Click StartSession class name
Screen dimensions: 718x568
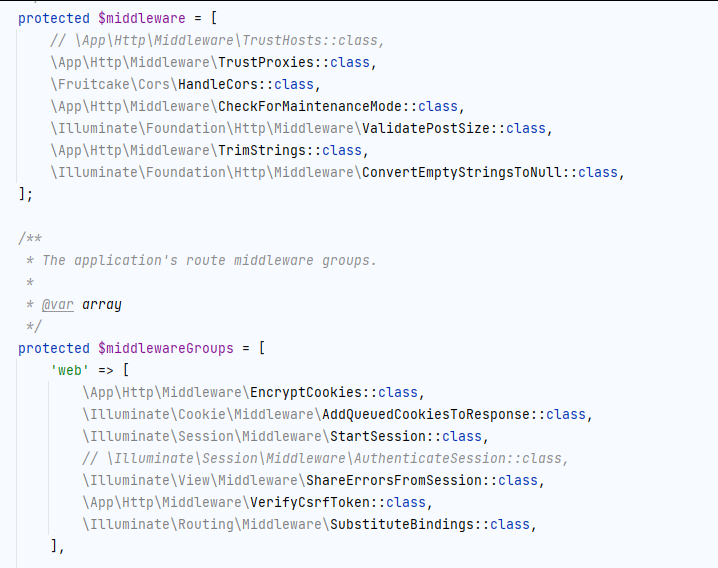pyautogui.click(x=378, y=436)
